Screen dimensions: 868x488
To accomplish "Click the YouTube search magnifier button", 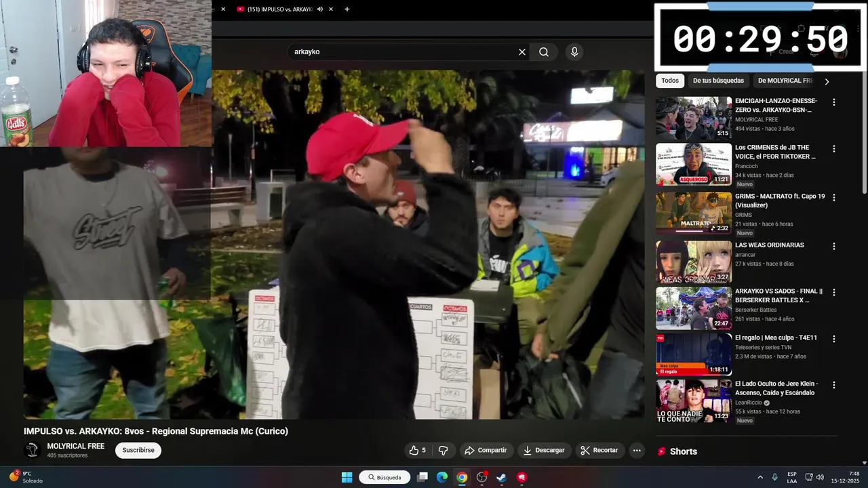I will click(544, 52).
